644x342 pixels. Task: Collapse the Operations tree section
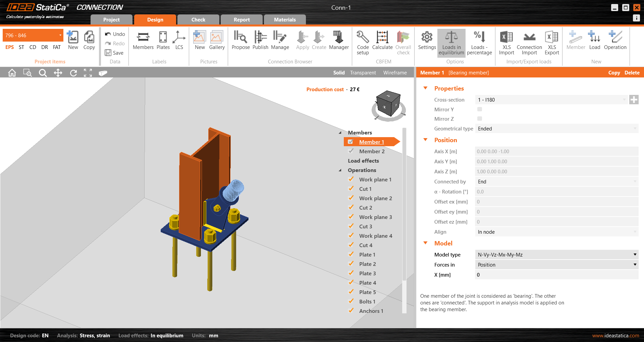tap(340, 170)
